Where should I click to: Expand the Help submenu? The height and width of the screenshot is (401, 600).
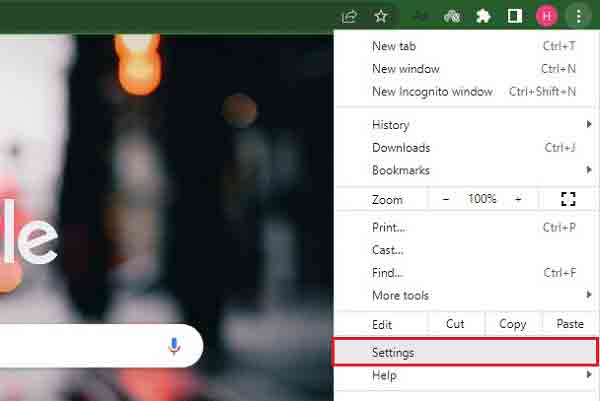click(x=464, y=375)
